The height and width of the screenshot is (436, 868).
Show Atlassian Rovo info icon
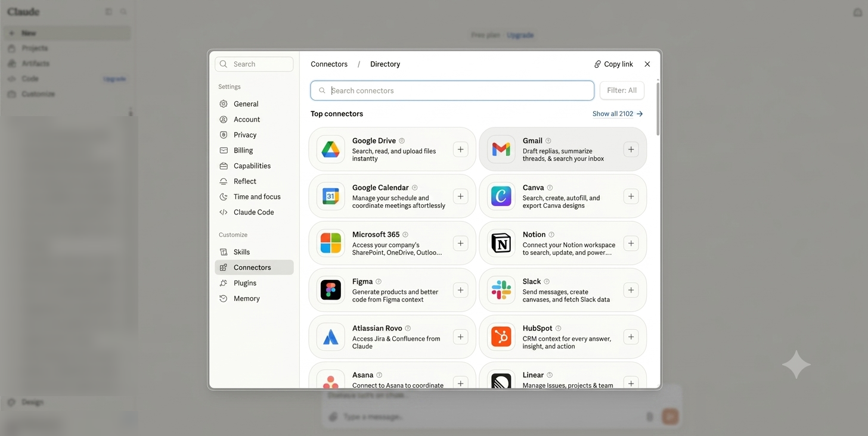408,328
